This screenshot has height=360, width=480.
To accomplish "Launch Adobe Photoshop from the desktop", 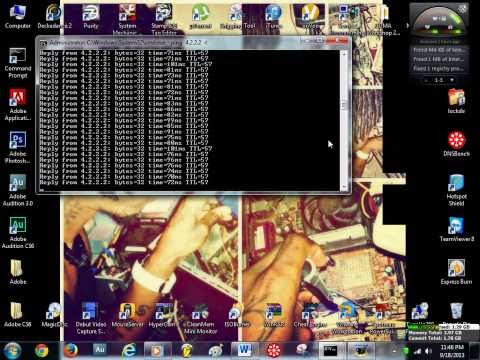I will (18, 148).
